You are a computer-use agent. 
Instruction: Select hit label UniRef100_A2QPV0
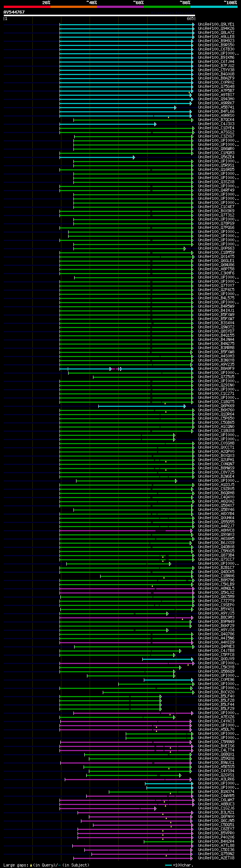point(216,452)
